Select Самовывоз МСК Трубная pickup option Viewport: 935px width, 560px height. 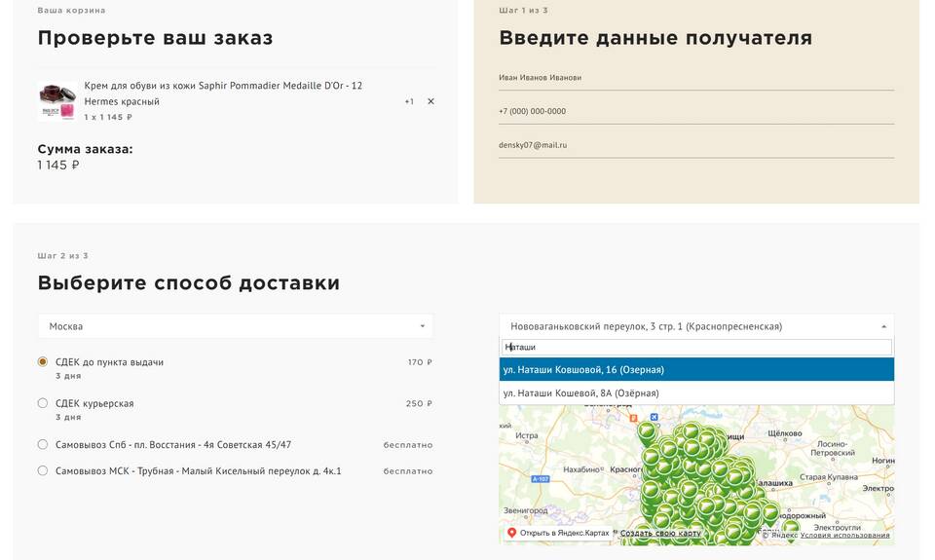[x=43, y=471]
